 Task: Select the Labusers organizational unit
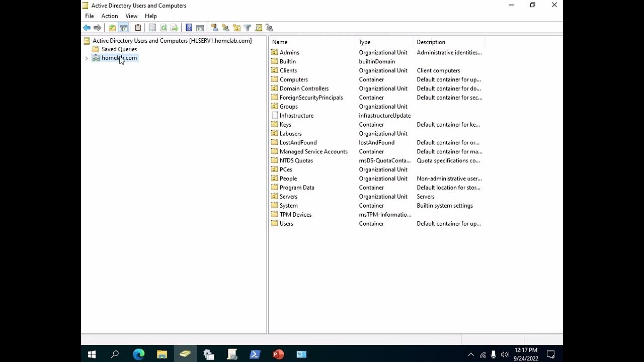[x=290, y=134]
